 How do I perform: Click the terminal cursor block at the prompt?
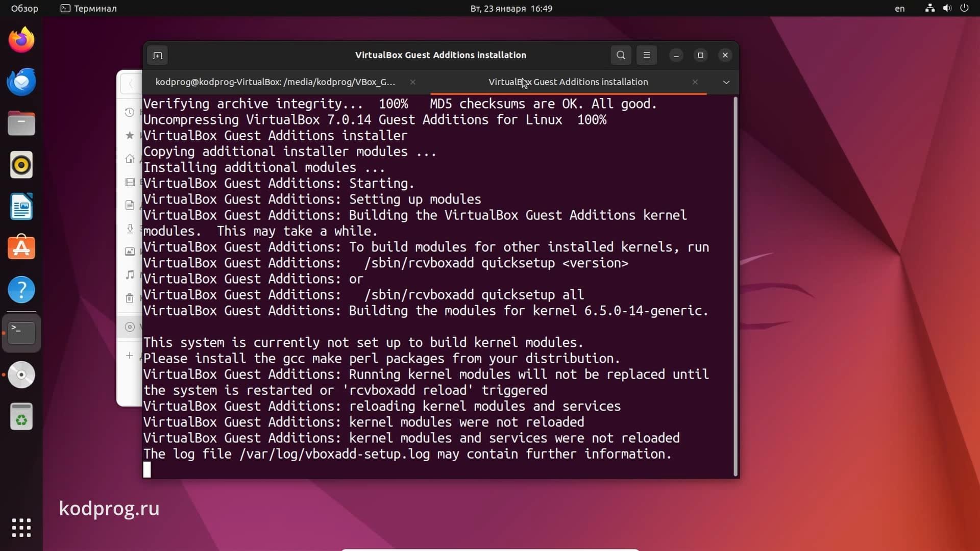click(147, 469)
